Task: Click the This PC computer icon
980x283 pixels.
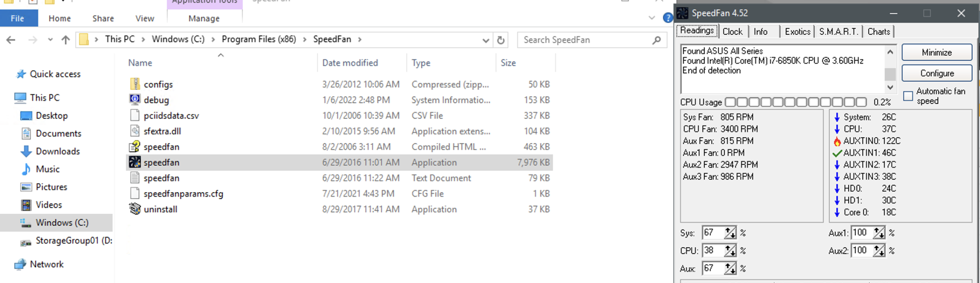Action: [x=20, y=97]
